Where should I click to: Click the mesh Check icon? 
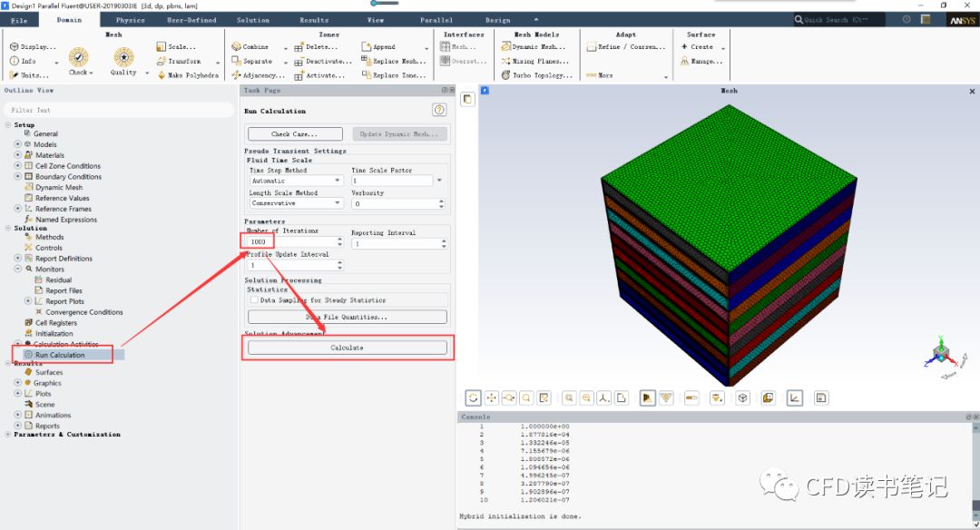tap(78, 57)
